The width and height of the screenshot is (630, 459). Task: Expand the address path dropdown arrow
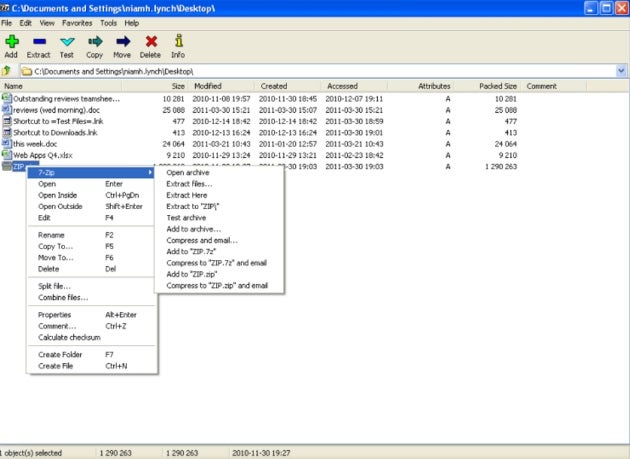pos(621,72)
